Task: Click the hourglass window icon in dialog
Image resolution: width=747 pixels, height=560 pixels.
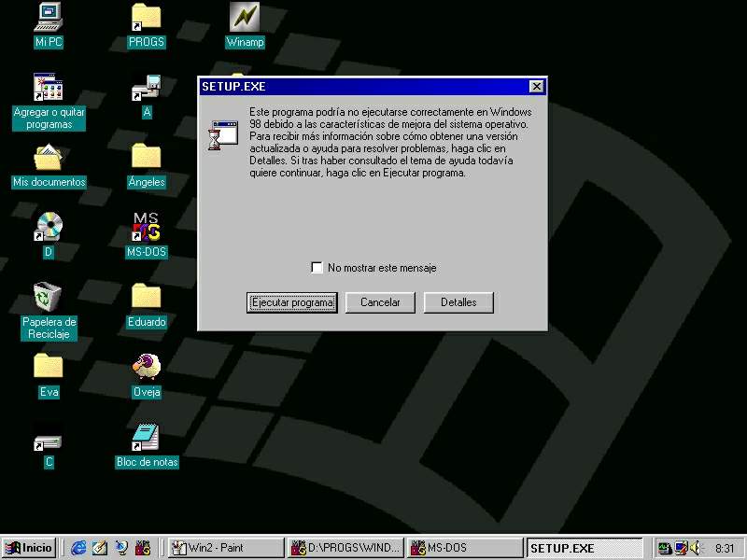Action: 223,135
